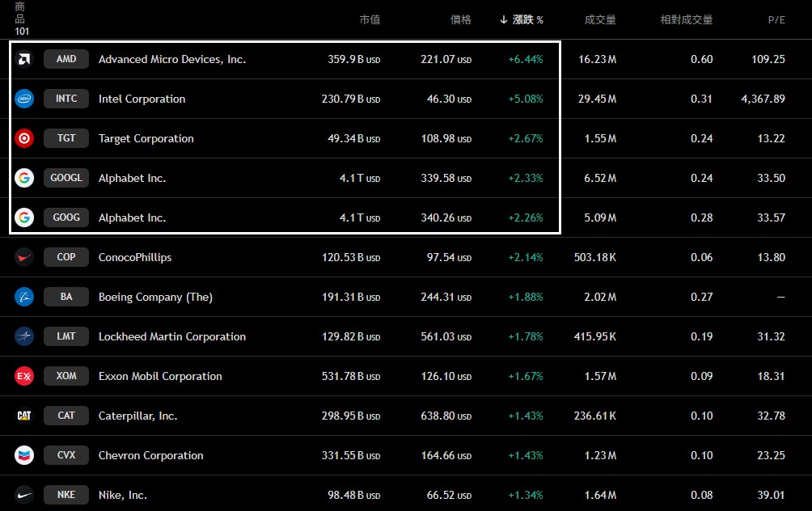This screenshot has width=812, height=511.
Task: Click the Nike swoosh logo icon
Action: [x=24, y=495]
